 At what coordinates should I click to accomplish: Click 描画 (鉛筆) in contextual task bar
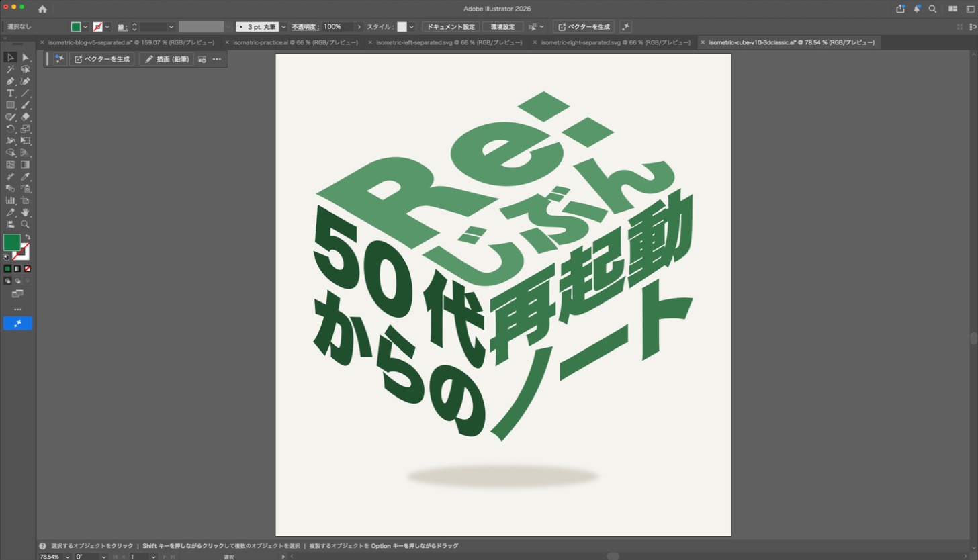(167, 59)
